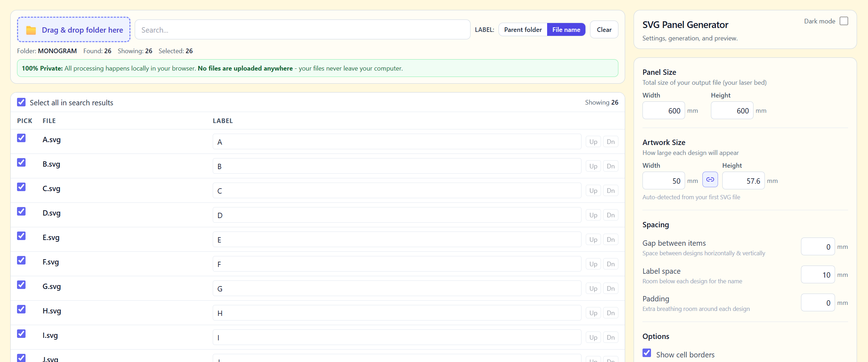
Task: Click Dn button for G.svg row
Action: point(611,289)
